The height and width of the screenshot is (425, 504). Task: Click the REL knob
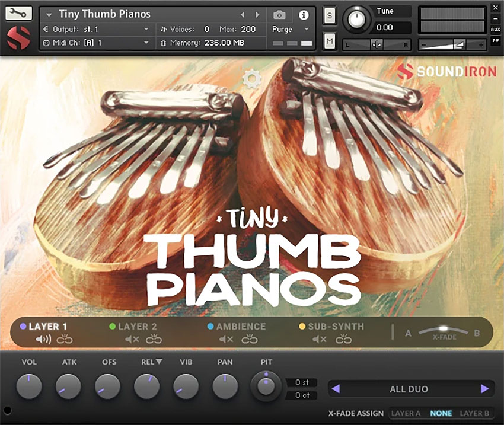pyautogui.click(x=146, y=386)
